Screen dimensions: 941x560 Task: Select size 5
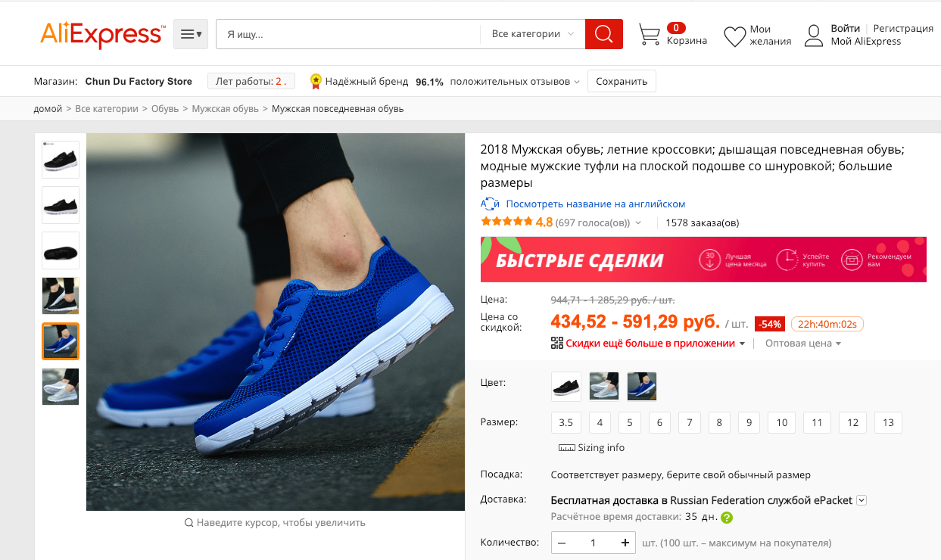(x=629, y=422)
